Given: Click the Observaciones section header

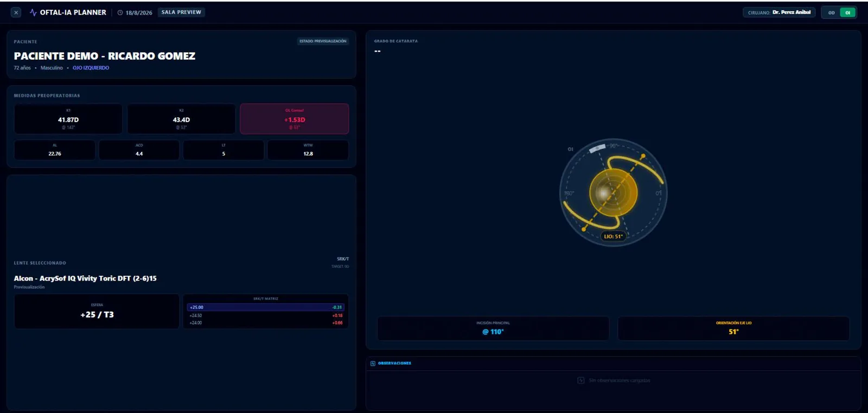Looking at the screenshot, I should [x=394, y=363].
